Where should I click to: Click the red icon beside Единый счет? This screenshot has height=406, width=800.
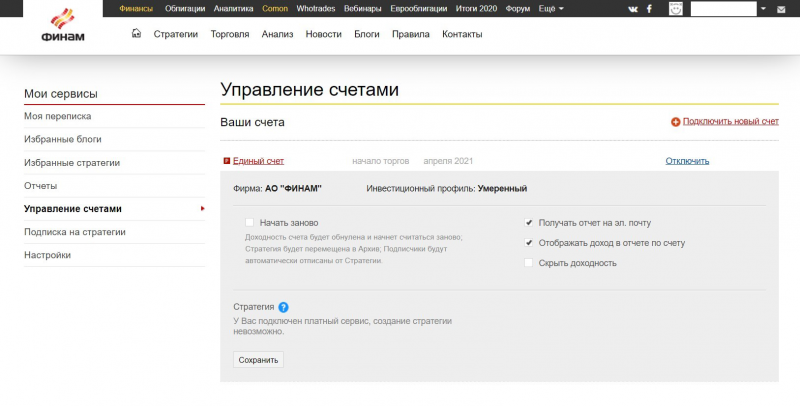pyautogui.click(x=226, y=160)
